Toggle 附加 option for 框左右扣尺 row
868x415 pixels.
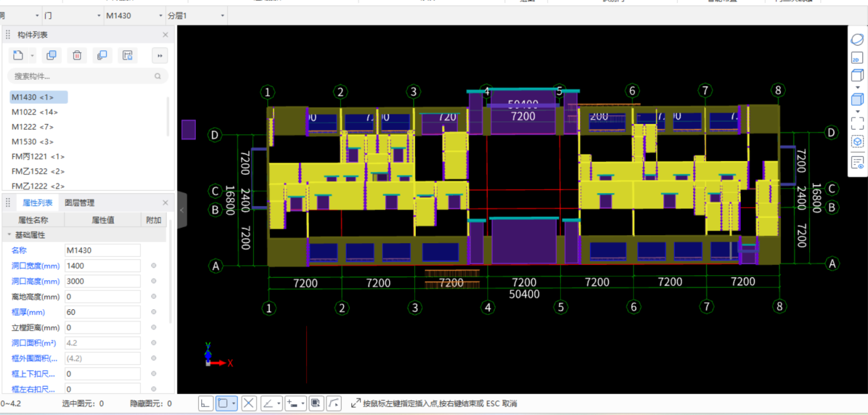[x=154, y=389]
